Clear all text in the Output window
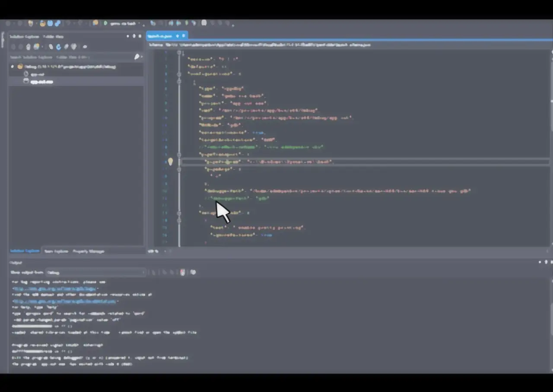This screenshot has height=392, width=553. pos(183,272)
